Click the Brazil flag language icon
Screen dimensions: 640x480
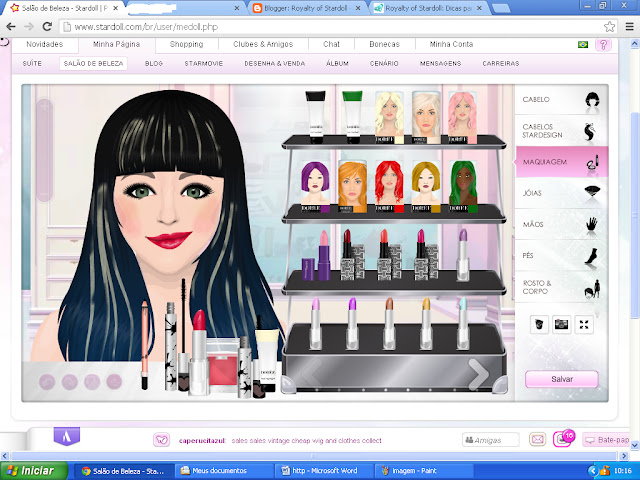(583, 44)
